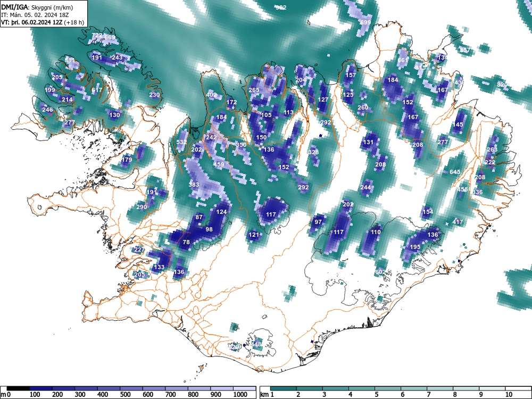Screen dimensions: 532x399
Task: Click the 'VT: þri. 06.02.2024 12Z (+18 h)' line
Action: pos(43,22)
